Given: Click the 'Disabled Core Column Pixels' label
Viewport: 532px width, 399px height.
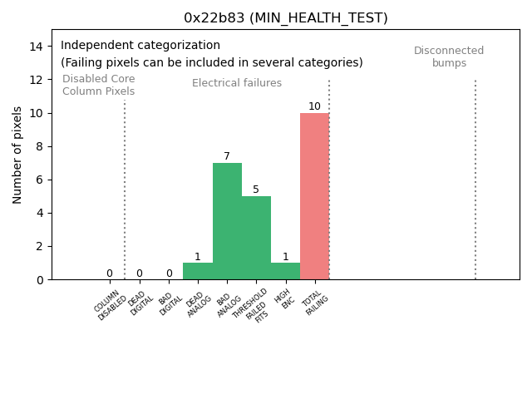Looking at the screenshot, I should [x=98, y=85].
